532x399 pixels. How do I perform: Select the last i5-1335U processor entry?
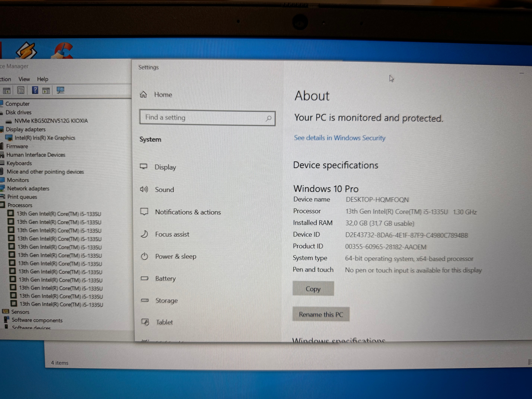(61, 304)
